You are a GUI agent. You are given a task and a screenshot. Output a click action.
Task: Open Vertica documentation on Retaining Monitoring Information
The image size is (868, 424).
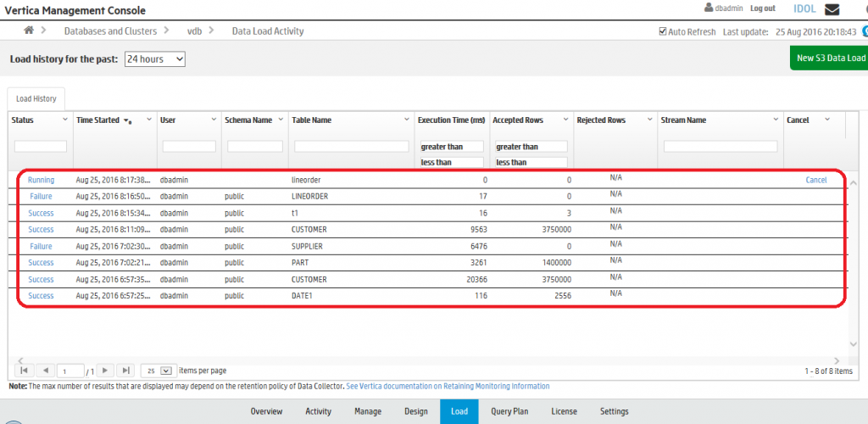448,387
